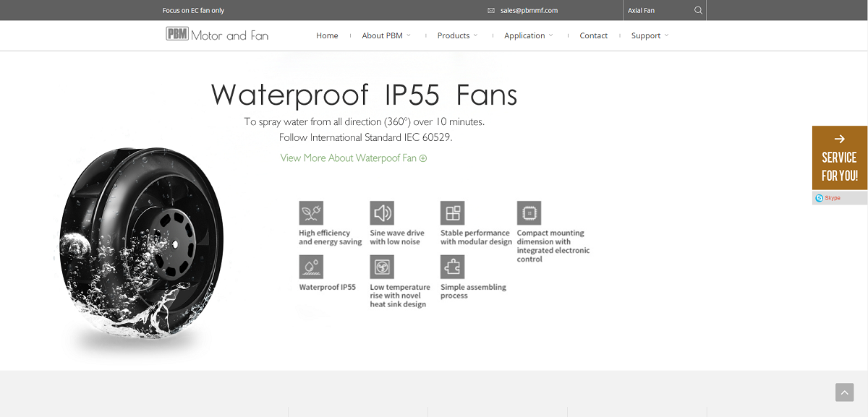Open the Support dropdown menu

(650, 35)
